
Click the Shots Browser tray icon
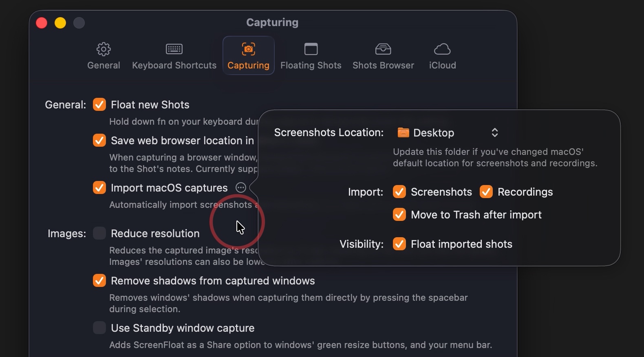(383, 49)
